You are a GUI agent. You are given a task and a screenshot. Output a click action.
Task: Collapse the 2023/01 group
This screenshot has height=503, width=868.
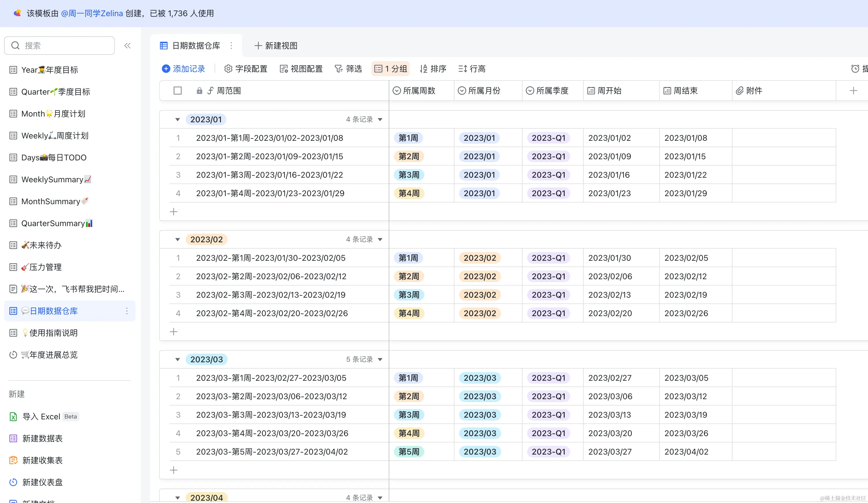177,119
